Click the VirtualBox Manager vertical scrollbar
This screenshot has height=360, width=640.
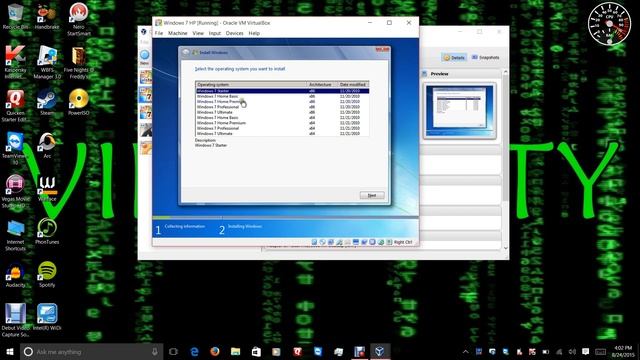[x=505, y=160]
